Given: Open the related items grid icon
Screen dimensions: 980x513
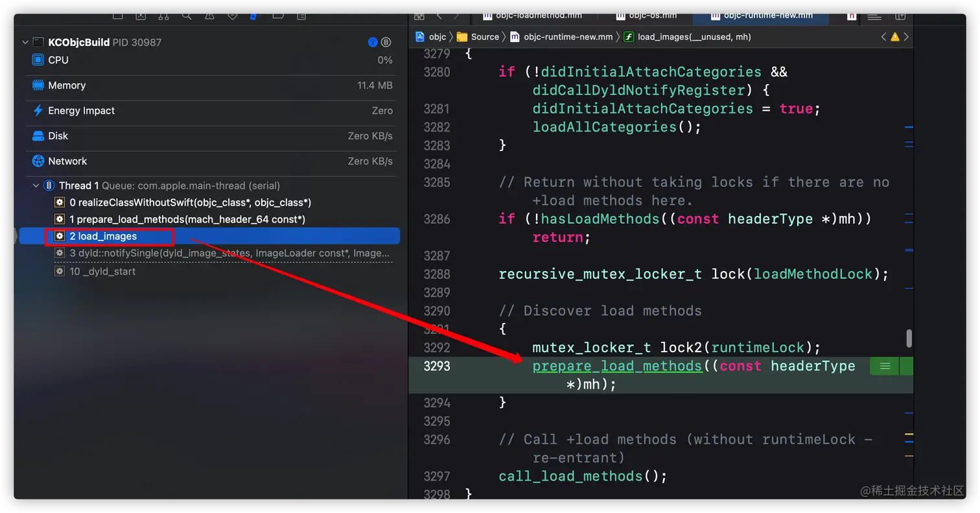Looking at the screenshot, I should (419, 16).
